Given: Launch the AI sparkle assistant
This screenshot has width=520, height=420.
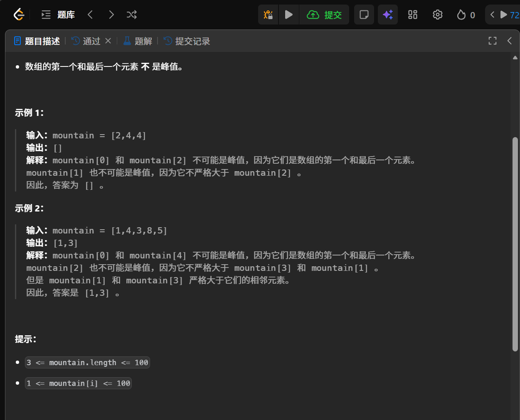Looking at the screenshot, I should 388,15.
